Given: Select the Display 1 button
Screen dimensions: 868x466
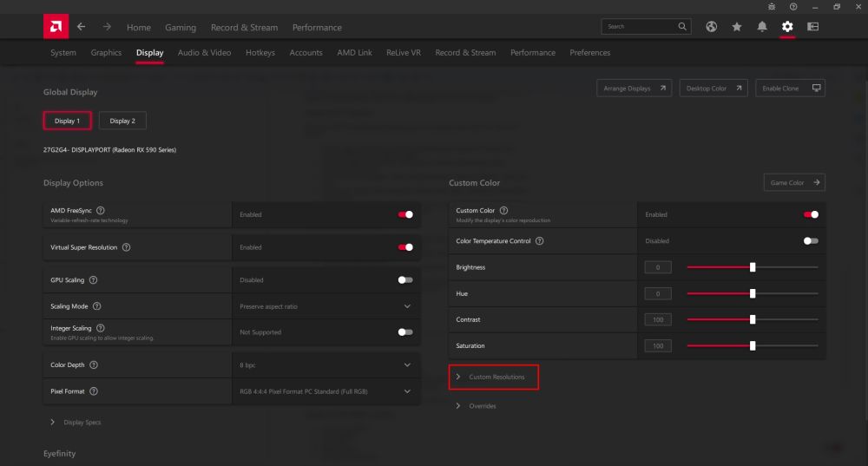Looking at the screenshot, I should tap(67, 121).
